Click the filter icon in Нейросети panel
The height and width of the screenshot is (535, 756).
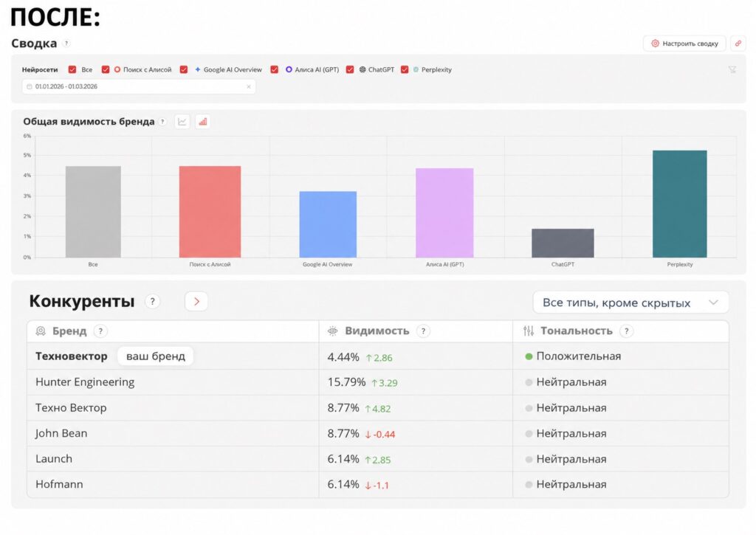pyautogui.click(x=732, y=70)
